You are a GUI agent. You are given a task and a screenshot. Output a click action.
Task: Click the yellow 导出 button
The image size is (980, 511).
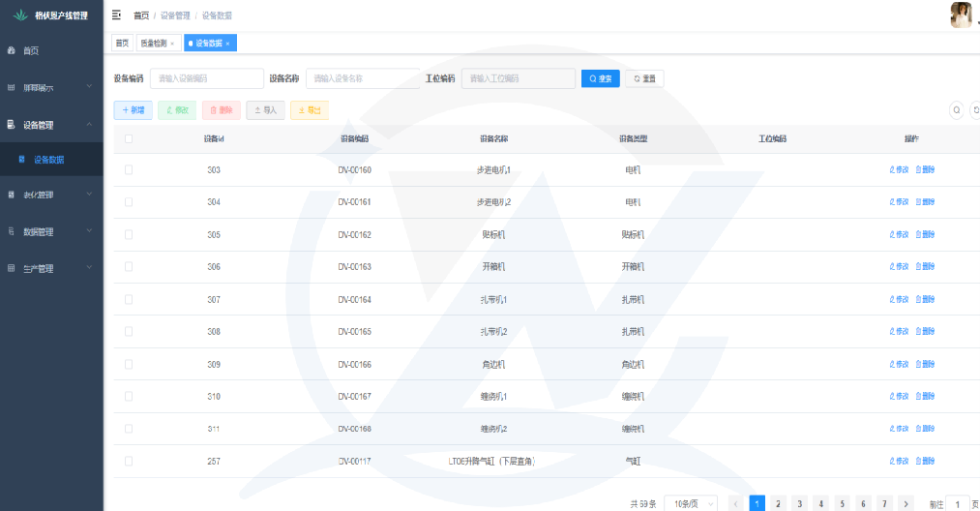[310, 110]
